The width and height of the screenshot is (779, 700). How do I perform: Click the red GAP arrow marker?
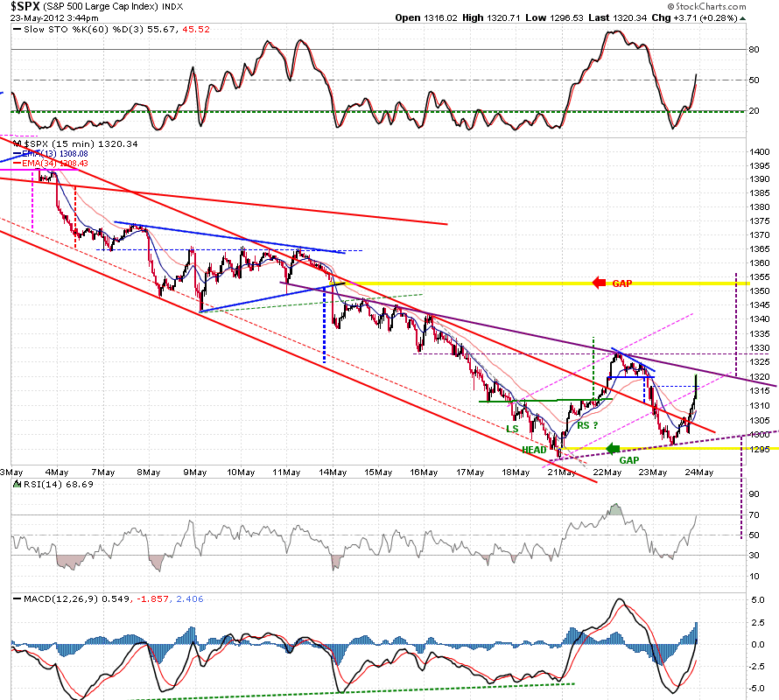600,283
